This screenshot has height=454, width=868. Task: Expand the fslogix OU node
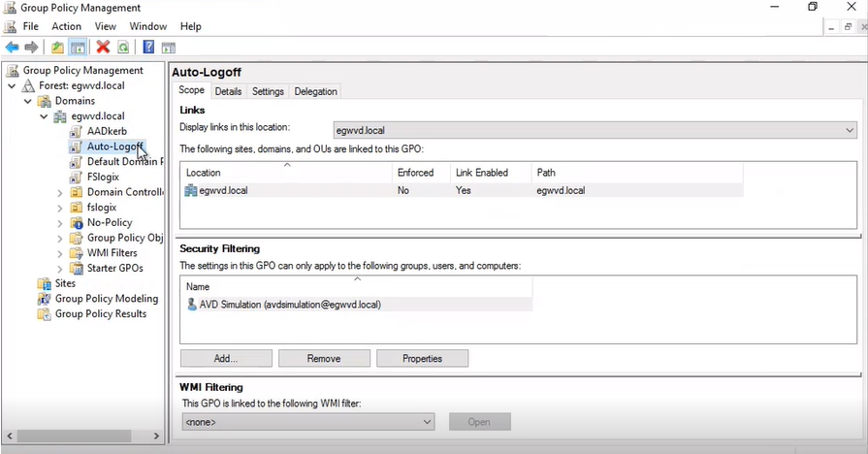click(x=60, y=209)
